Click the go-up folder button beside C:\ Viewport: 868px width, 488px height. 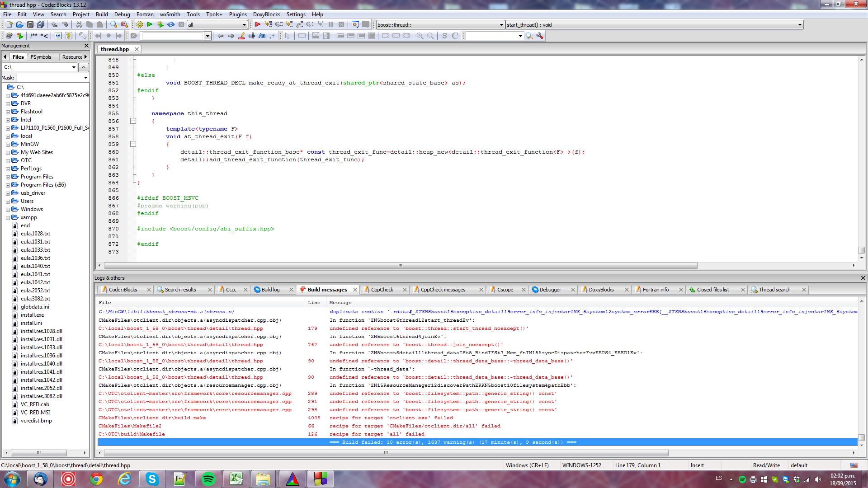(84, 67)
